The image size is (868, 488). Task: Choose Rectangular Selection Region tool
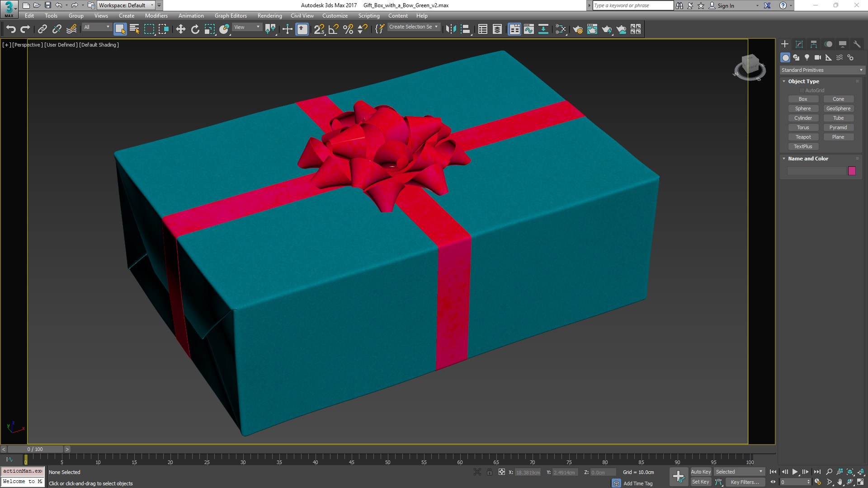(x=149, y=29)
